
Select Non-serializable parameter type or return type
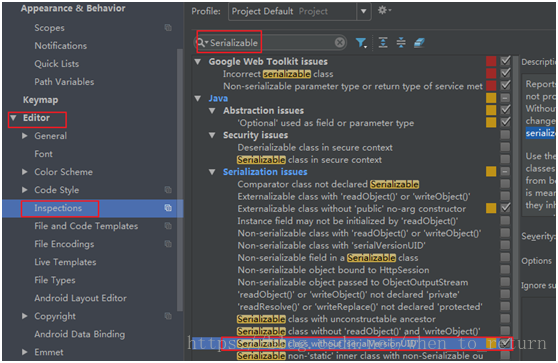353,86
